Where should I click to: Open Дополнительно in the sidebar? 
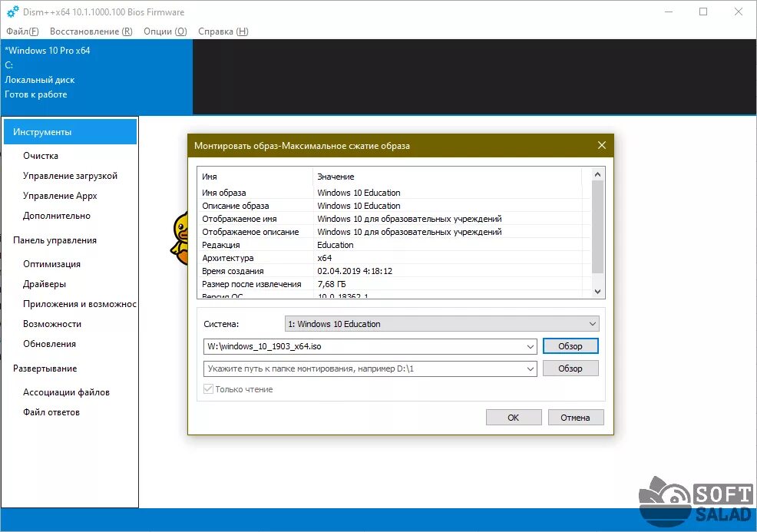pos(57,216)
